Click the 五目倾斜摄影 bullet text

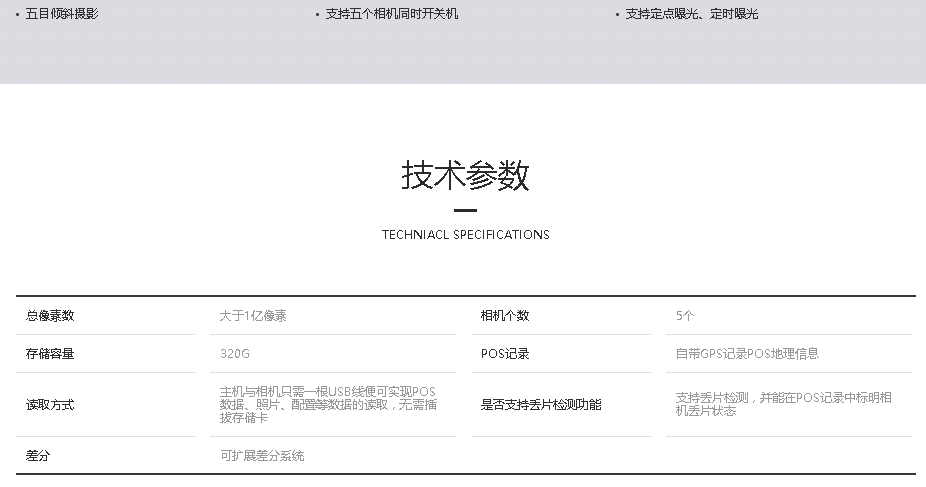(62, 15)
